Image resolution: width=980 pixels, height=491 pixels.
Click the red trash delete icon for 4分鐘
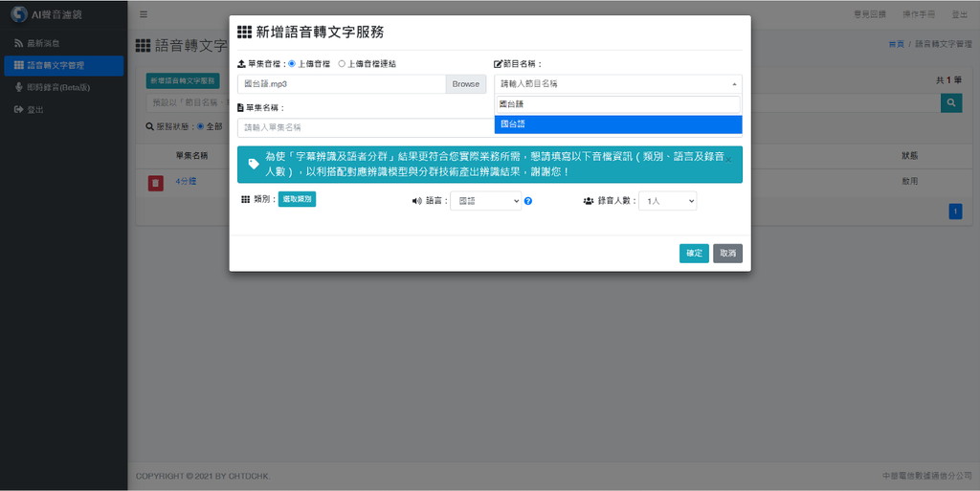click(156, 183)
